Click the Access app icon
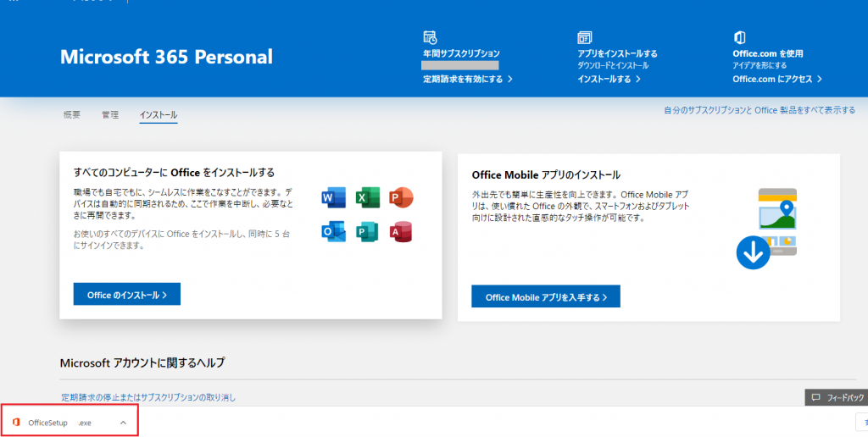Viewport: 868px width, 437px height. 401,231
